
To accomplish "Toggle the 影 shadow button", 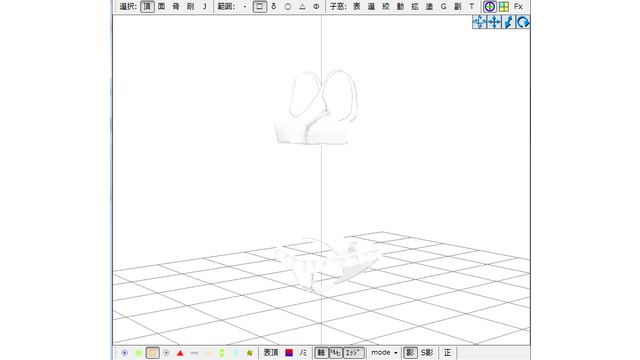I will 410,353.
